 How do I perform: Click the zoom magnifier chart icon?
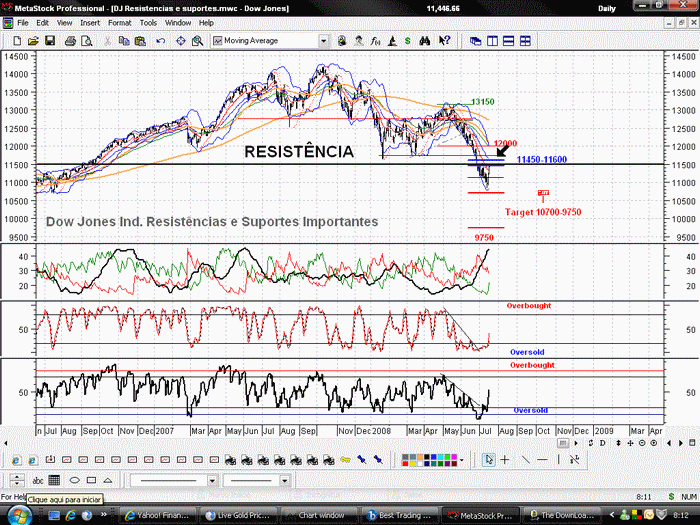[197, 41]
